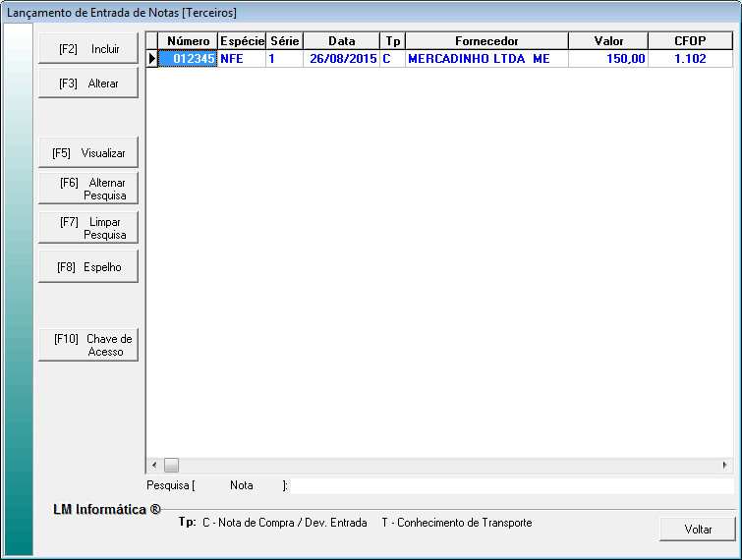Open [F5] Visualizar for the selected note
The width and height of the screenshot is (742, 560).
click(x=88, y=153)
